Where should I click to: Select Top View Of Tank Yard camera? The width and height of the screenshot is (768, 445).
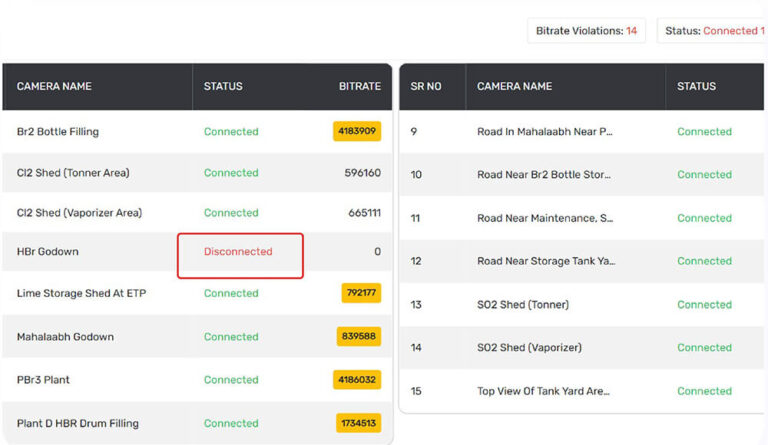coord(545,391)
